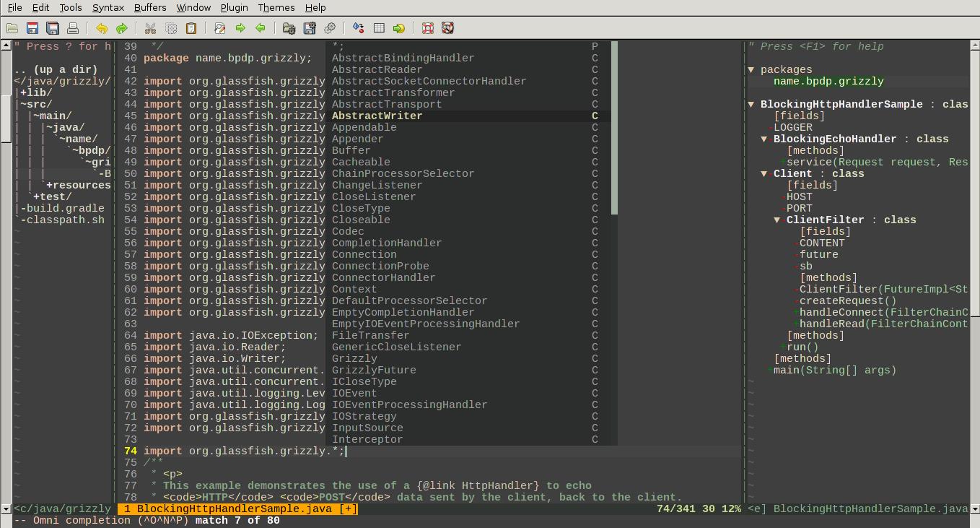Cut selection with the scissors icon

coord(151,28)
